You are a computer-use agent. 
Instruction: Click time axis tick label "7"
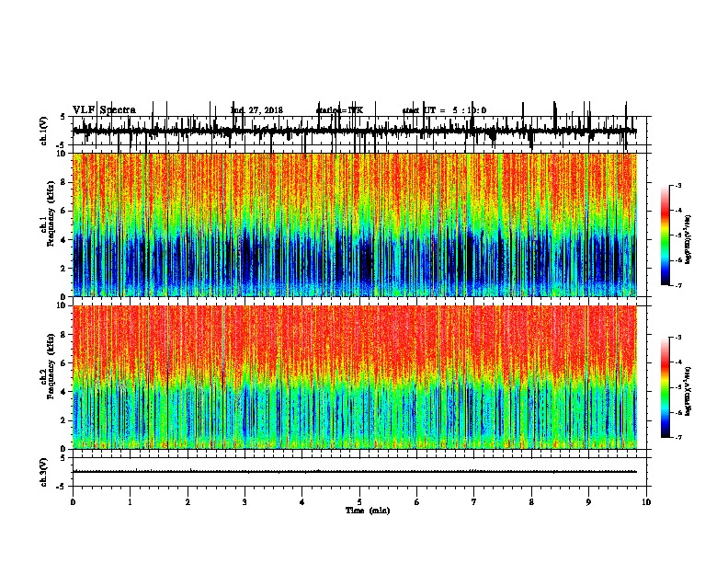pyautogui.click(x=474, y=502)
